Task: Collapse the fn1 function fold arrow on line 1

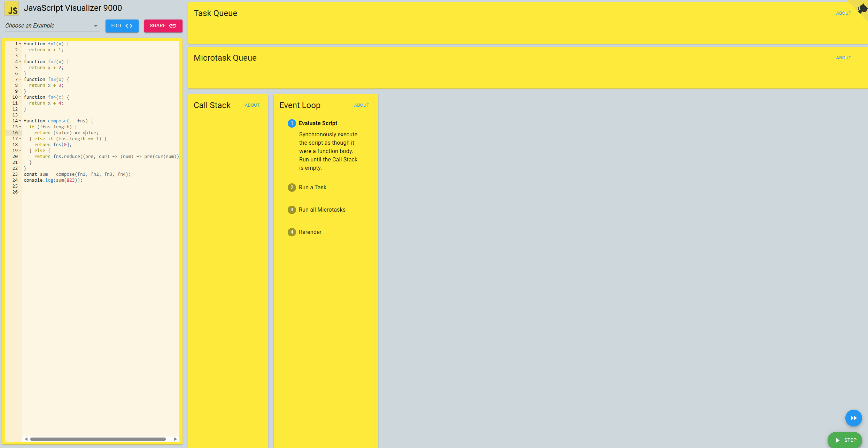Action: pyautogui.click(x=20, y=44)
